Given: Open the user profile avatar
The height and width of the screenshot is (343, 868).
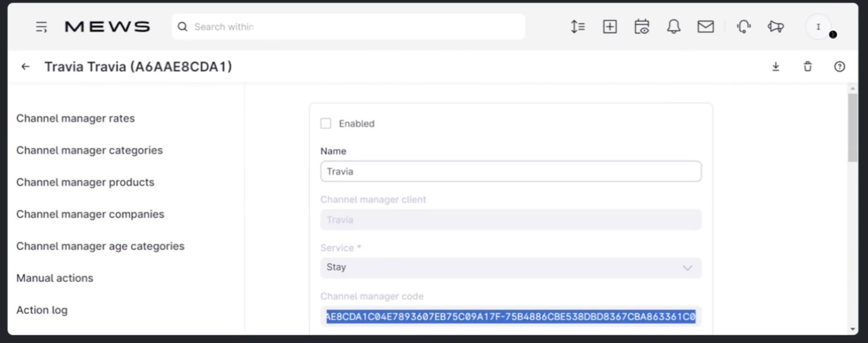Looking at the screenshot, I should 819,27.
